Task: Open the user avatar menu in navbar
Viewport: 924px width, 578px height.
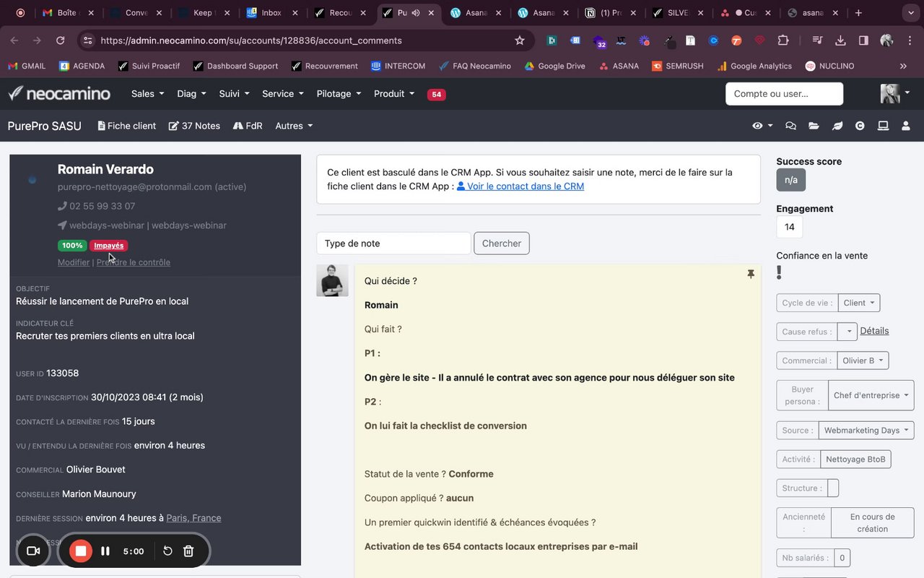Action: tap(895, 93)
